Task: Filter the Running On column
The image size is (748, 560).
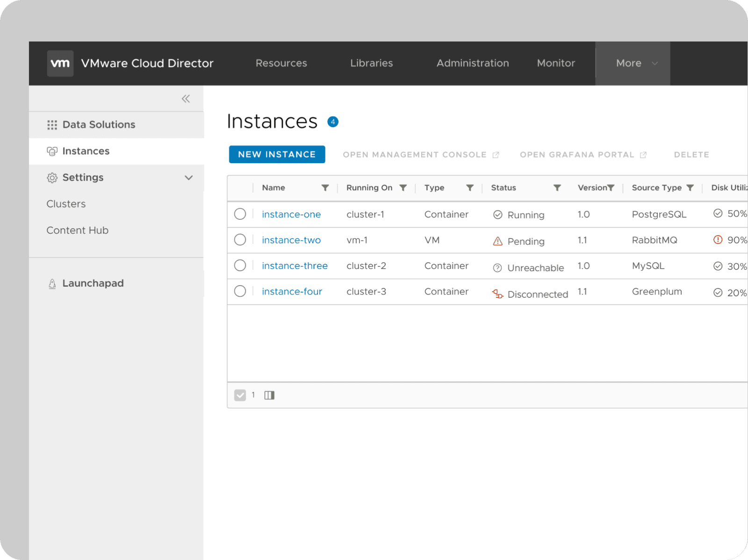Action: (403, 188)
